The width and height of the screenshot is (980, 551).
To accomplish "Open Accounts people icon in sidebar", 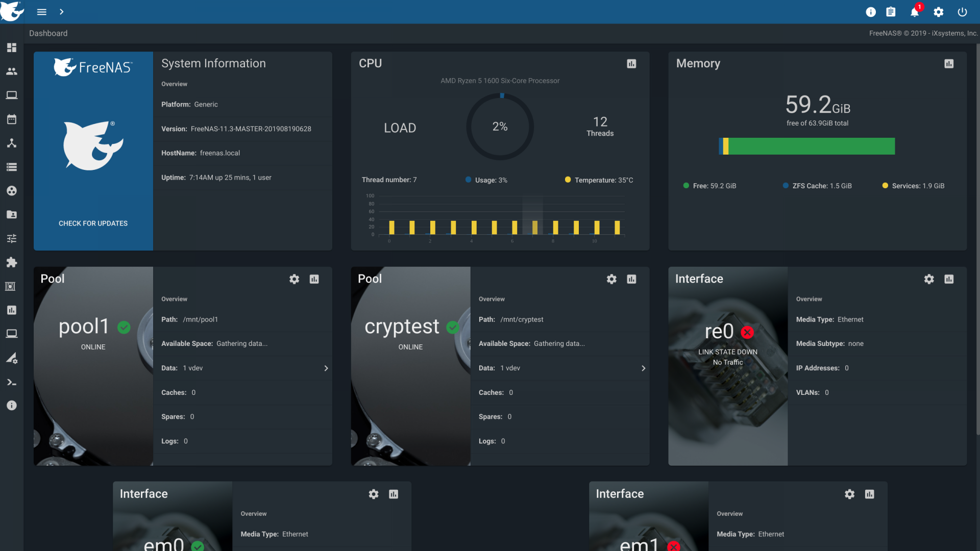I will tap(12, 71).
